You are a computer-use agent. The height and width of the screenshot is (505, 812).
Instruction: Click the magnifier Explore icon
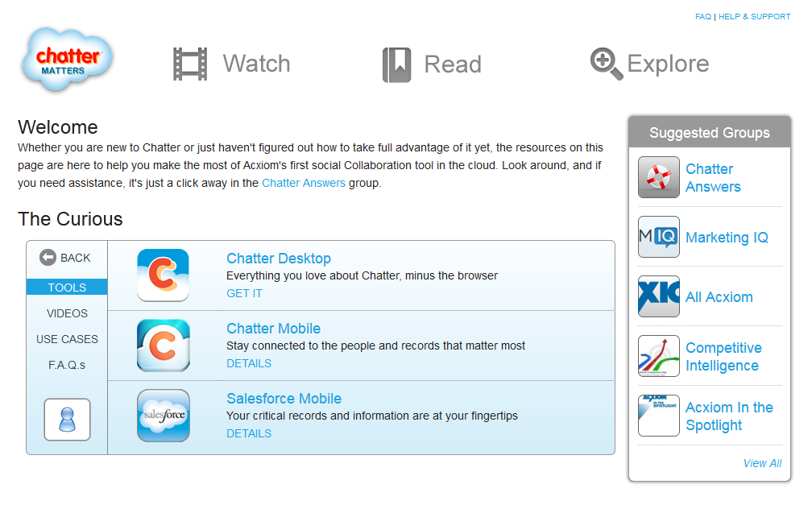click(607, 64)
